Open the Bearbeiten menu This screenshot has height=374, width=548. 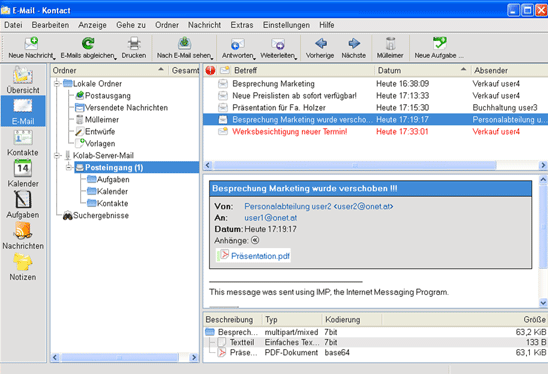(50, 25)
